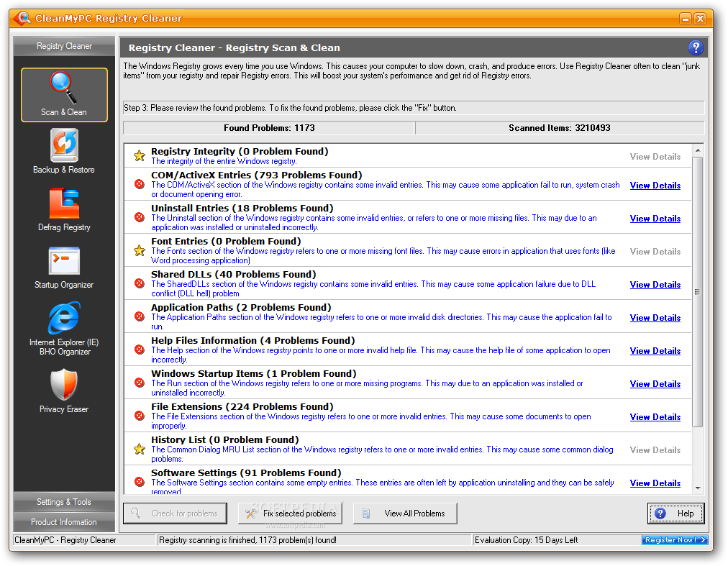Click the error icon beside COM/ActiveX Entries
The image size is (728, 566).
tap(140, 184)
